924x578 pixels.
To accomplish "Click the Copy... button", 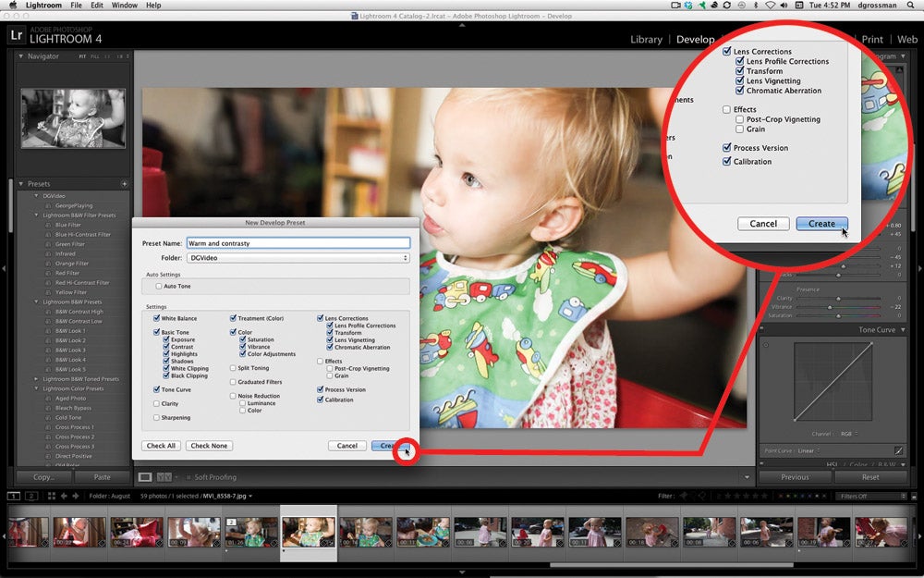I will (43, 477).
